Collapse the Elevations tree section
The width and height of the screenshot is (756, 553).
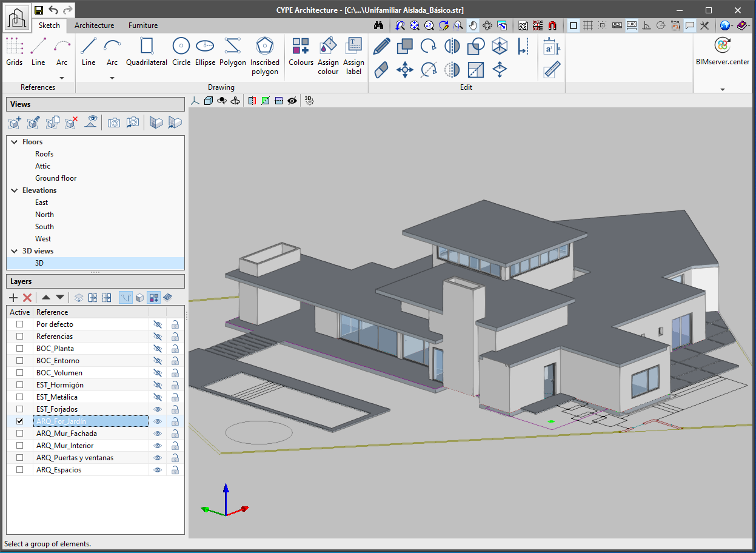tap(14, 190)
